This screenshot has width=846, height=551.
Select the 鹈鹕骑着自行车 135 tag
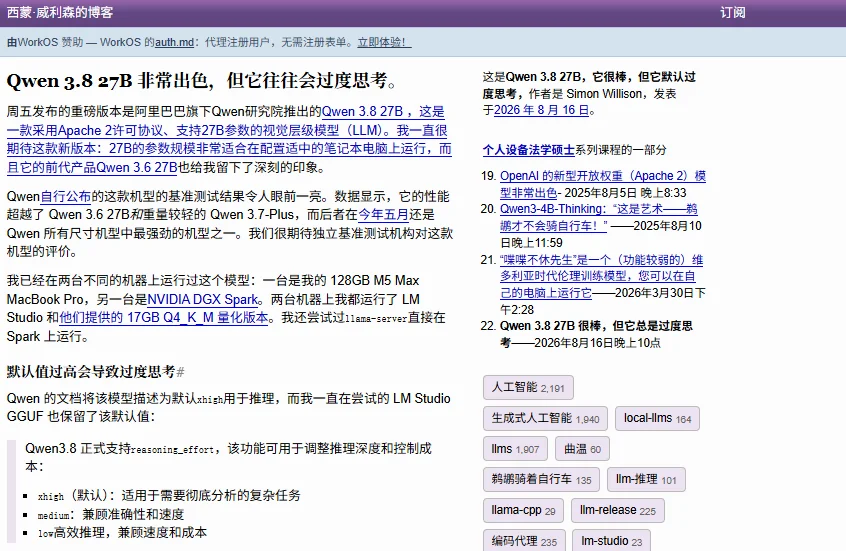[541, 479]
